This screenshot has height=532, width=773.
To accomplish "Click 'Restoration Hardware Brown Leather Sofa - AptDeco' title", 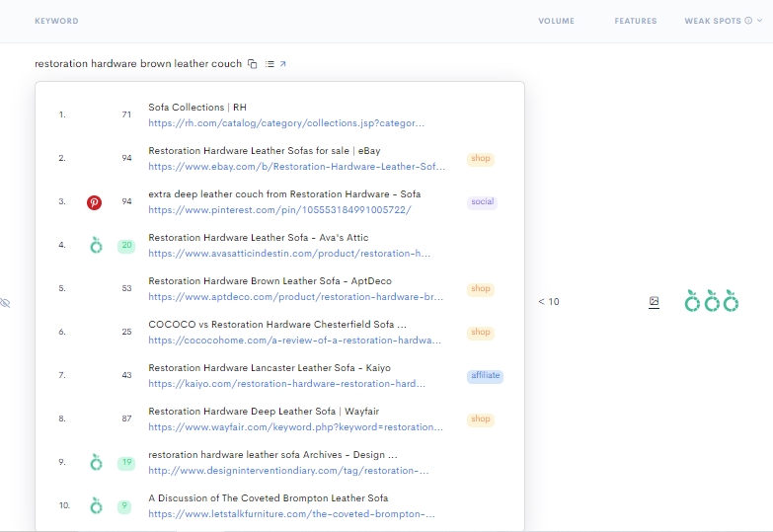I will [x=271, y=281].
